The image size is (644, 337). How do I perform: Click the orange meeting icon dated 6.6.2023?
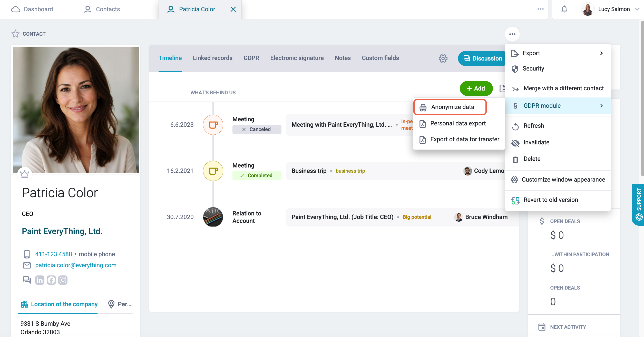pyautogui.click(x=213, y=125)
